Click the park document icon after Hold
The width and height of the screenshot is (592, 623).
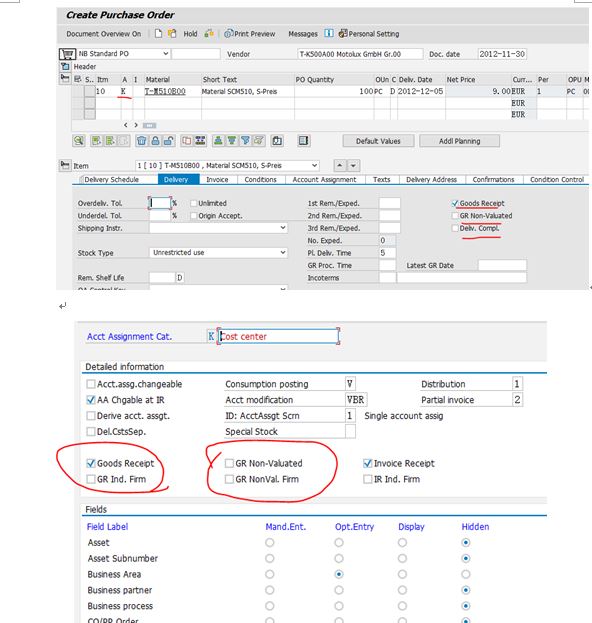click(209, 34)
